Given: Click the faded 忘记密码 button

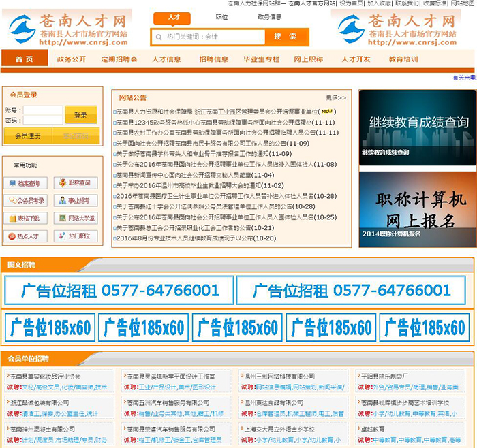Looking at the screenshot, I should (76, 136).
